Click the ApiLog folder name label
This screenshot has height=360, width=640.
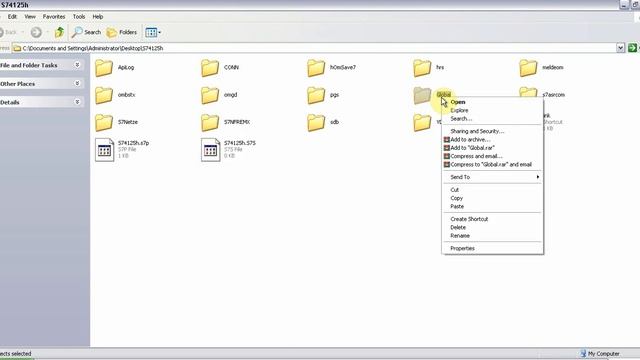126,67
